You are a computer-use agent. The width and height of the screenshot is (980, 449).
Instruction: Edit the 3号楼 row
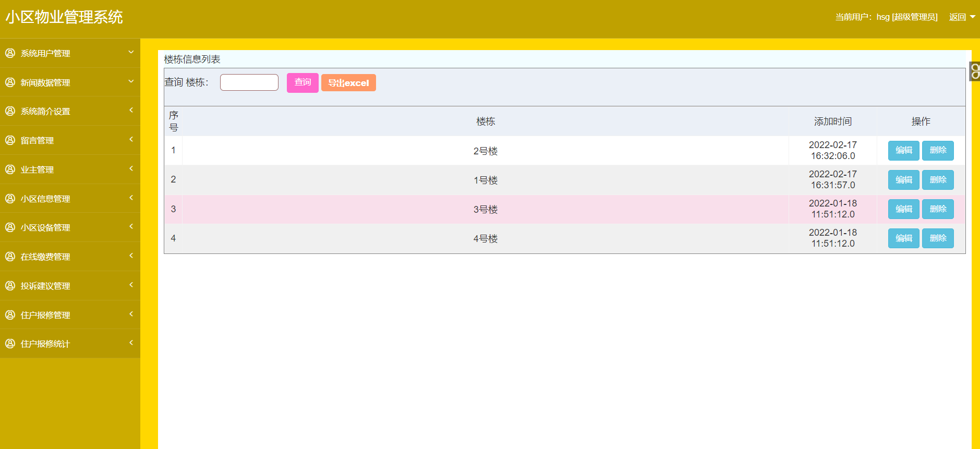click(x=904, y=209)
